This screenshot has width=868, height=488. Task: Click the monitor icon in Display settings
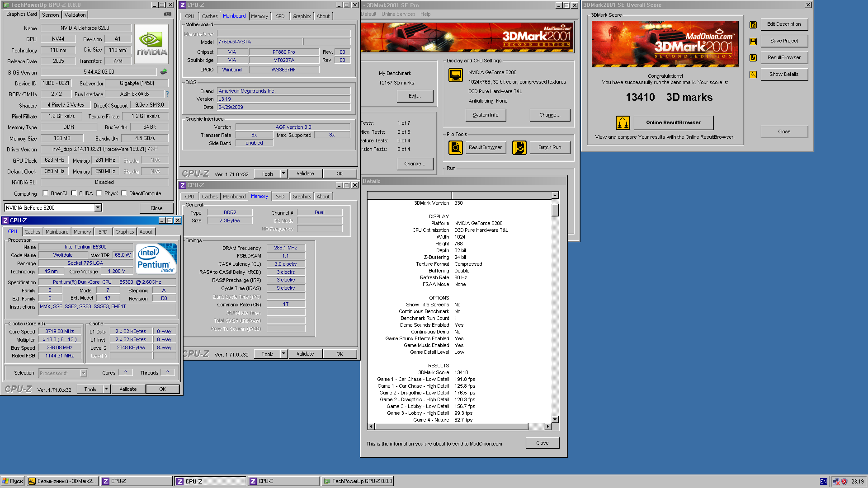(456, 75)
